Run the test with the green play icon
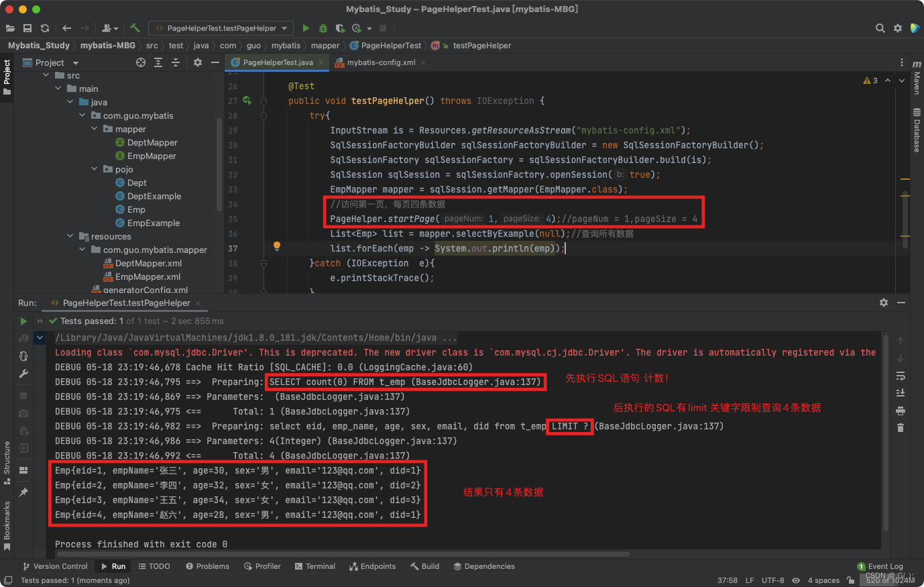 coord(306,28)
